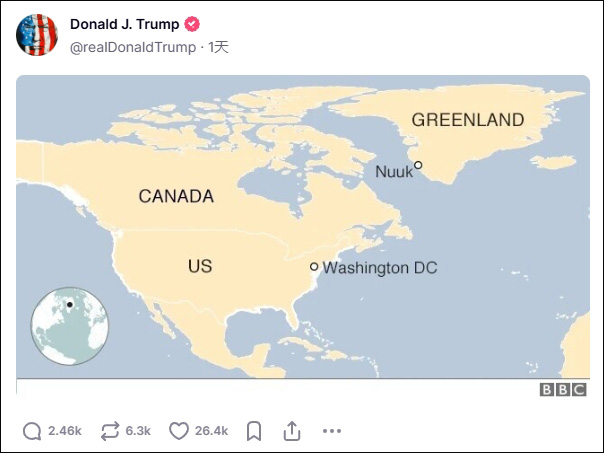Click the Donald J. Trump display name

124,24
